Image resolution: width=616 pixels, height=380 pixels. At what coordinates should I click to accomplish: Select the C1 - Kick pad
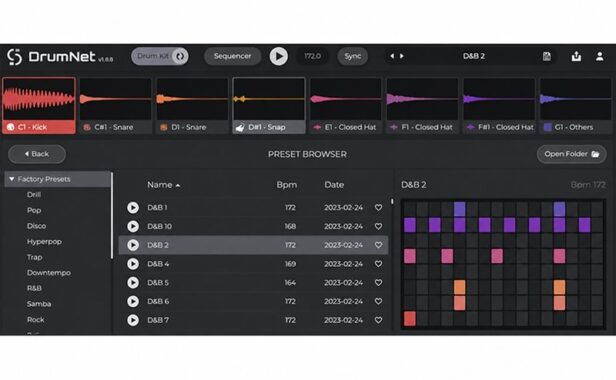pos(39,106)
